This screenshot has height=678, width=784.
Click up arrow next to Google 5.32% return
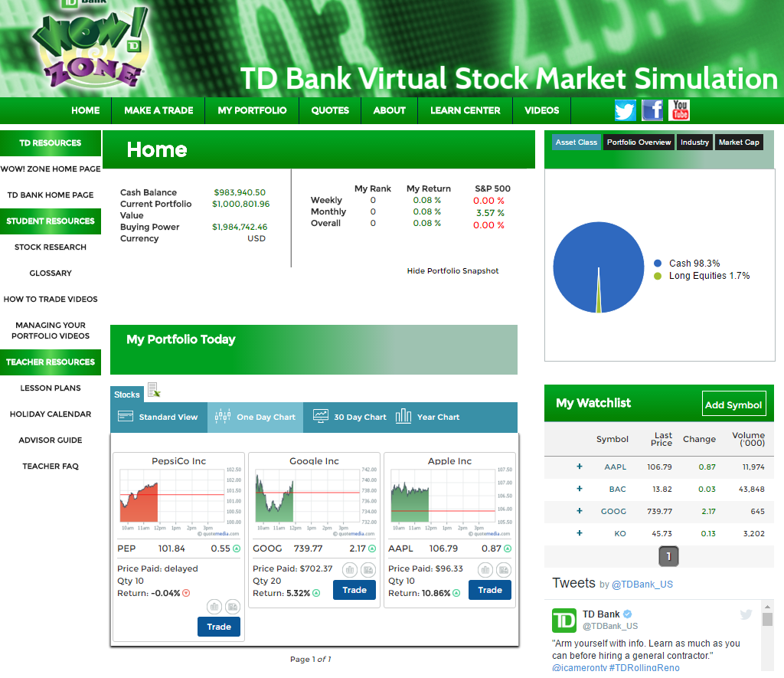pos(316,593)
